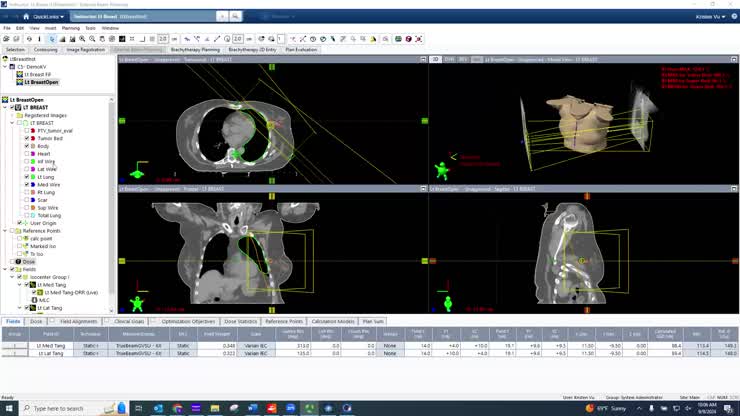Image resolution: width=740 pixels, height=416 pixels.
Task: Open Outlook from taskbar
Action: coord(158,408)
